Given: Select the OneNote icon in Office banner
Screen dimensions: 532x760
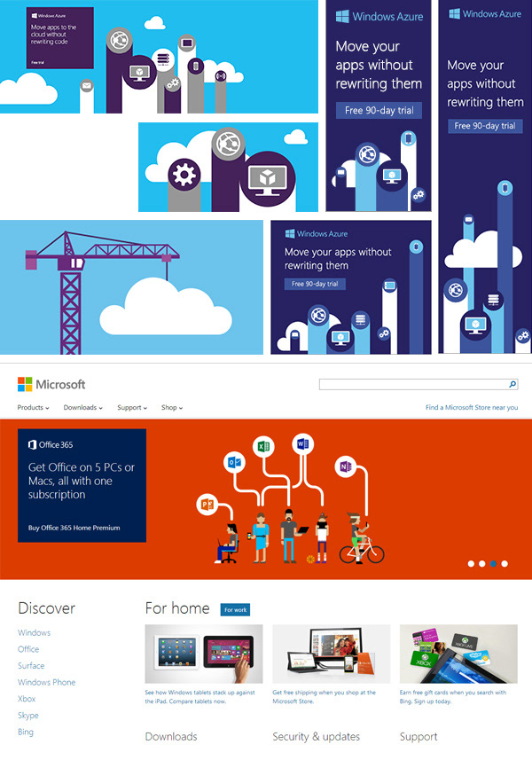Looking at the screenshot, I should [346, 466].
